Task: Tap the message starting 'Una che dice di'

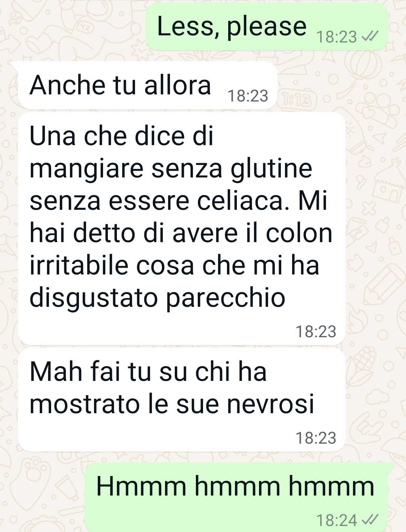Action: click(182, 228)
